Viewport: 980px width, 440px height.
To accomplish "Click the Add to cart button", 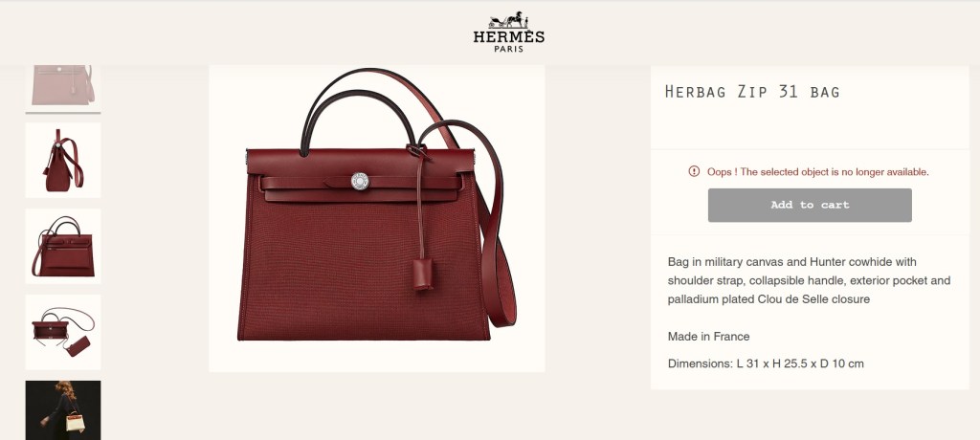I will [810, 205].
